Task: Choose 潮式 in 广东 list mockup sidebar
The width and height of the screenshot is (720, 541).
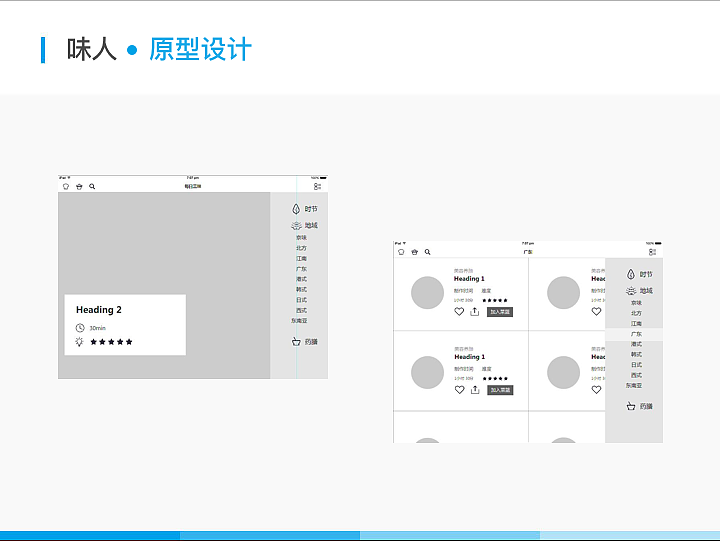Action: tap(636, 344)
